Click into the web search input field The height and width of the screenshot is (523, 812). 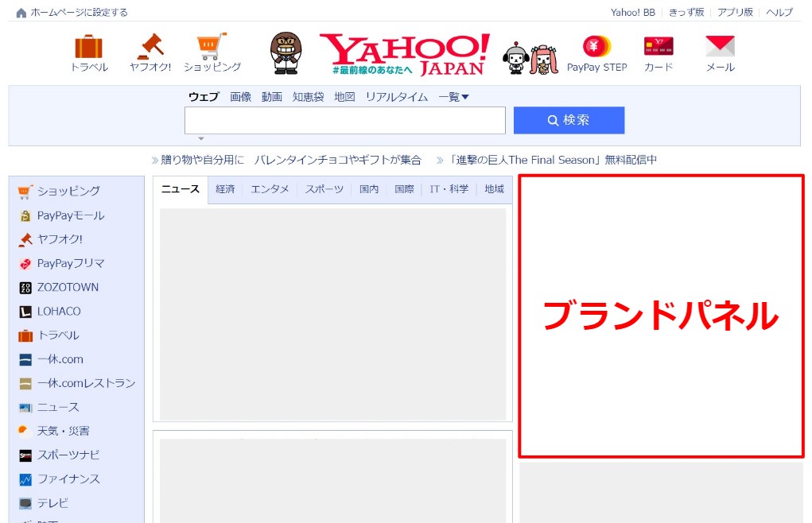coord(345,121)
